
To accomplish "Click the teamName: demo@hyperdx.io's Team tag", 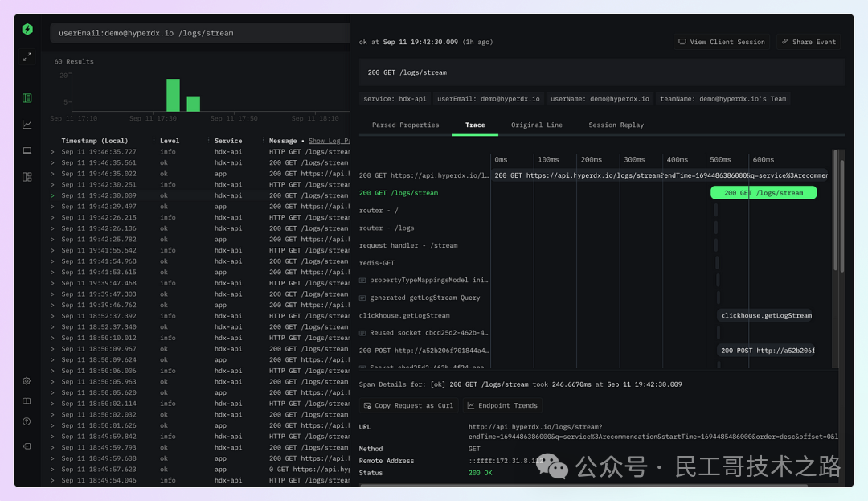I will 723,99.
